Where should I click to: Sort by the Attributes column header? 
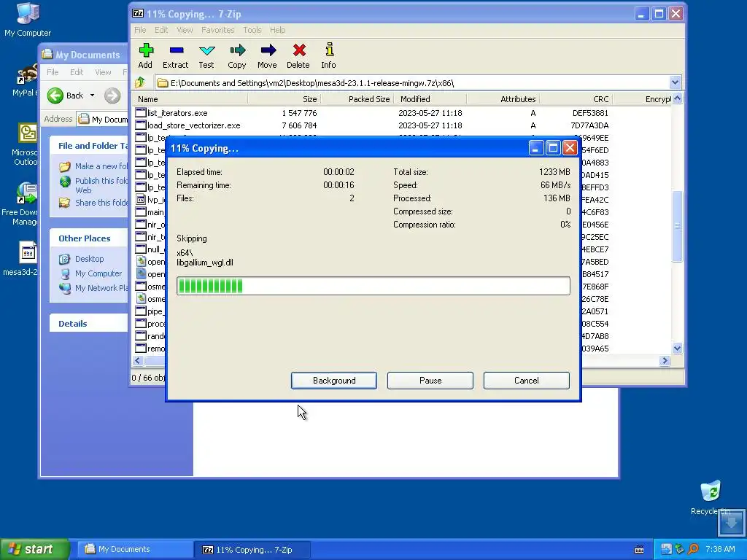click(503, 99)
